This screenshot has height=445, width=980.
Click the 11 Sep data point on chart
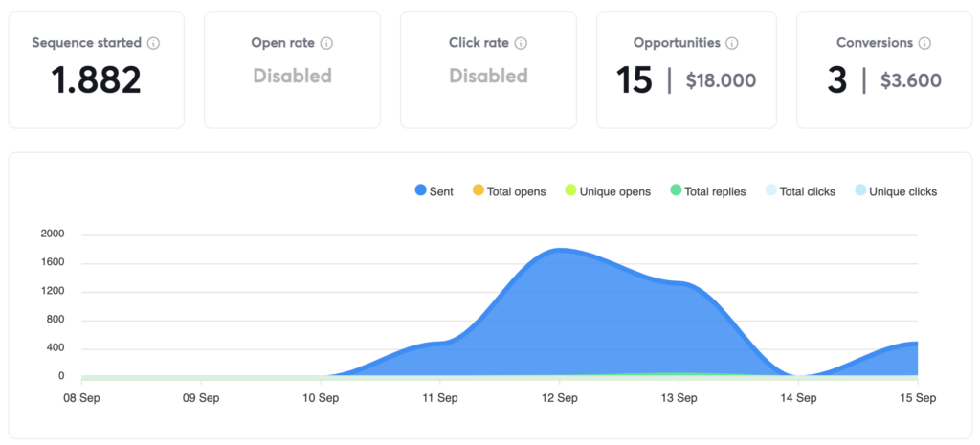pos(439,343)
